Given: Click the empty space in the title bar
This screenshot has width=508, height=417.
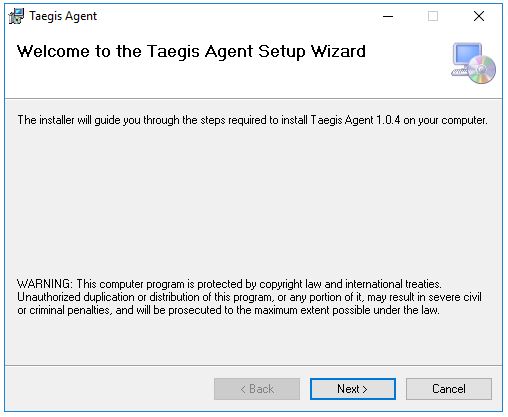Looking at the screenshot, I should tap(233, 16).
